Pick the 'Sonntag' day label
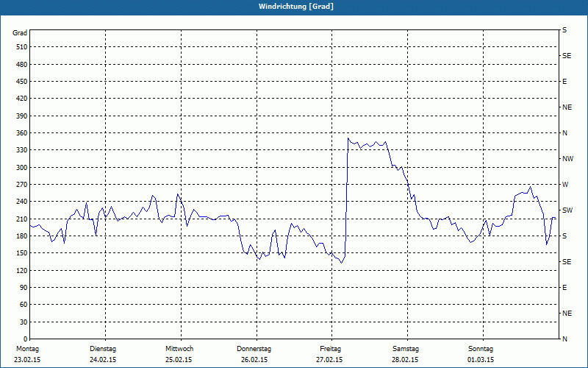 tap(481, 349)
